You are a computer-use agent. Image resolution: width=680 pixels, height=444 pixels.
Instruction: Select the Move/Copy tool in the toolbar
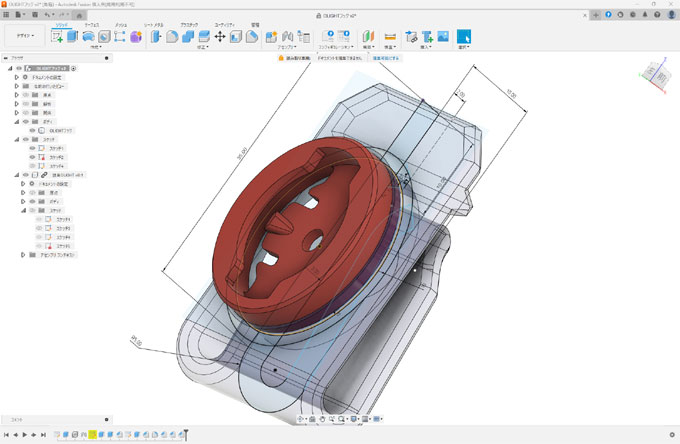[x=219, y=36]
